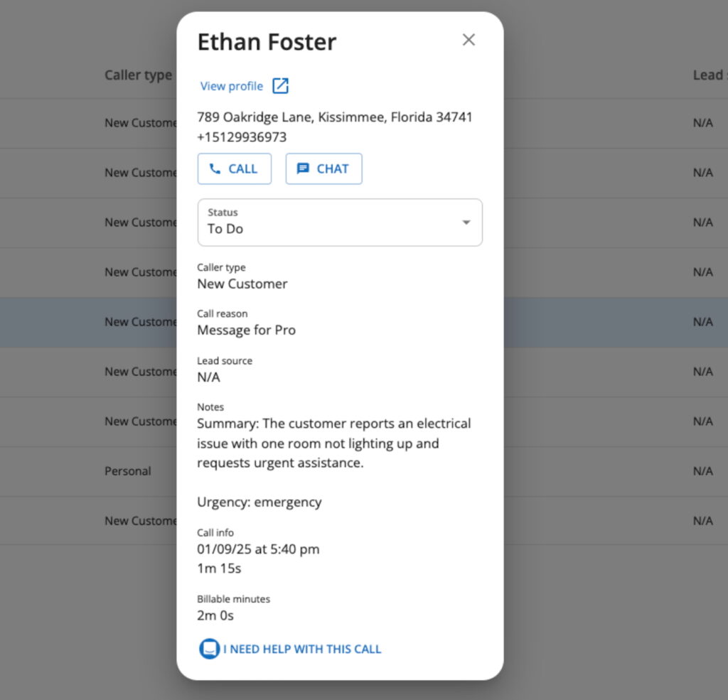This screenshot has width=728, height=700.
Task: Open the Status dropdown arrow
Action: coord(466,222)
